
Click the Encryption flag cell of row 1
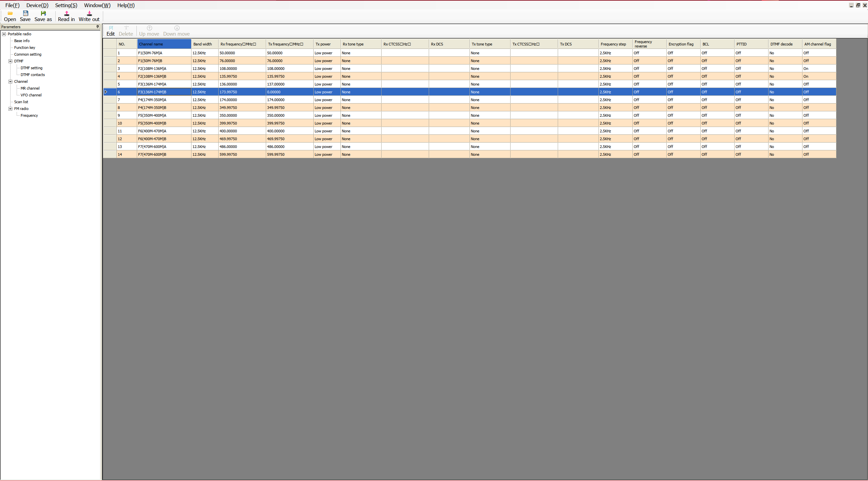tap(683, 53)
